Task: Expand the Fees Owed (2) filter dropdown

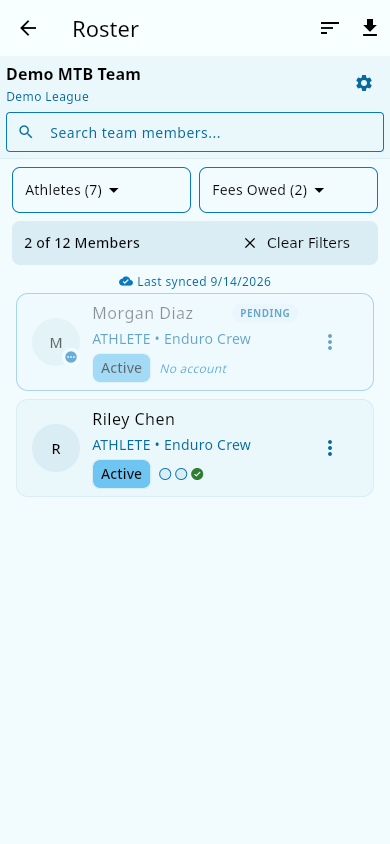Action: pos(288,190)
